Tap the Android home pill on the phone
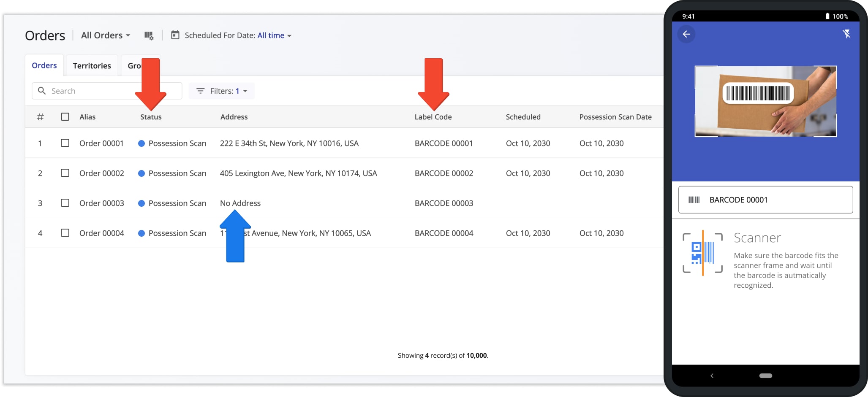 [x=765, y=375]
